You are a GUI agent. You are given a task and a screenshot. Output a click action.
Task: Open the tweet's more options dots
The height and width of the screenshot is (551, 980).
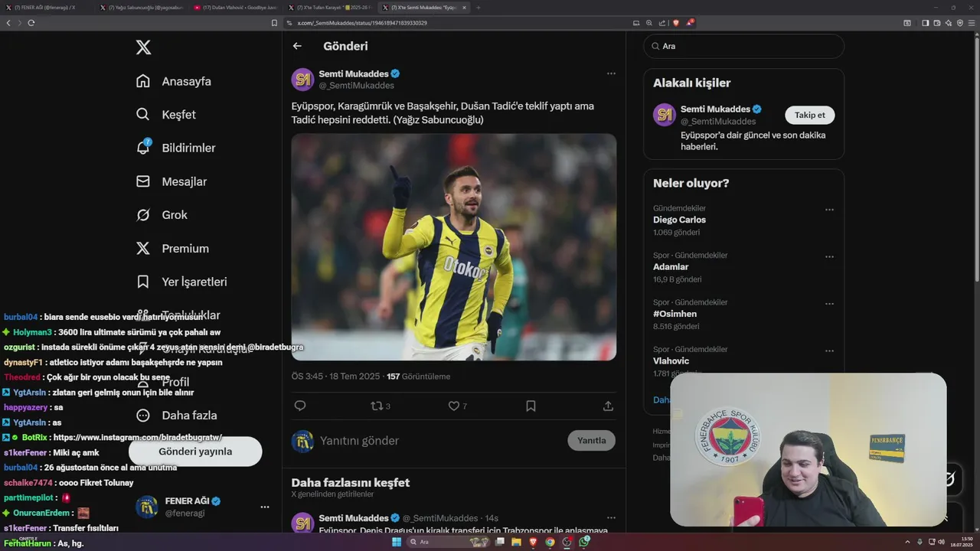click(x=611, y=73)
